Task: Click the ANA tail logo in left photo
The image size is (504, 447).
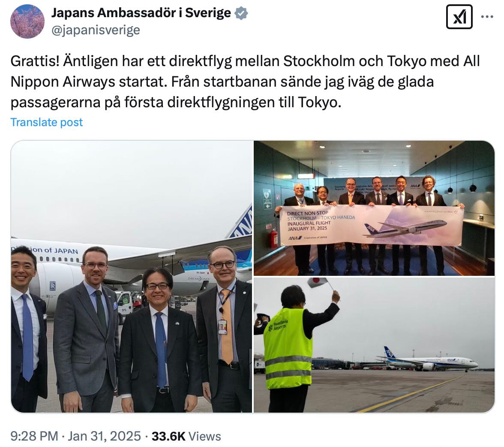Action: point(241,222)
